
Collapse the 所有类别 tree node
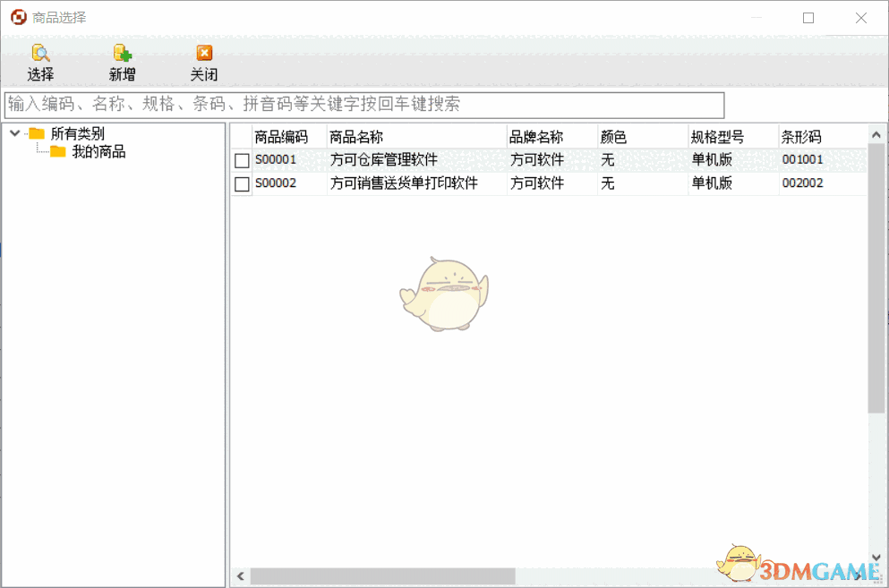13,132
